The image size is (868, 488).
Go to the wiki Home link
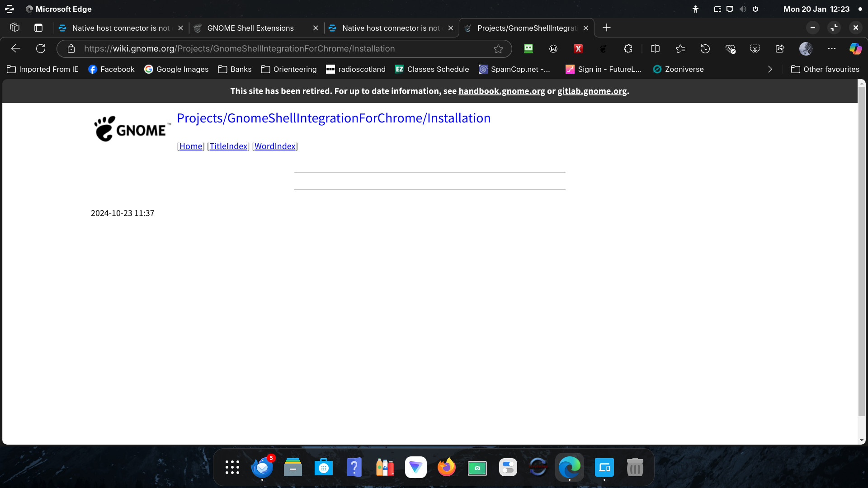point(191,146)
